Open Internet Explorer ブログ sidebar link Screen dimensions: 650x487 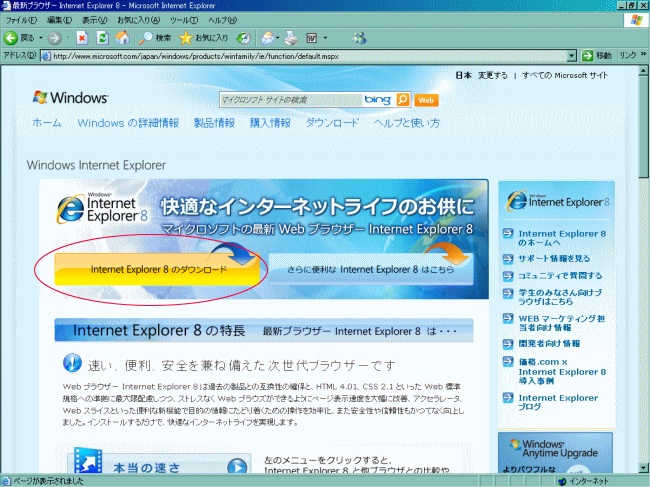[558, 402]
